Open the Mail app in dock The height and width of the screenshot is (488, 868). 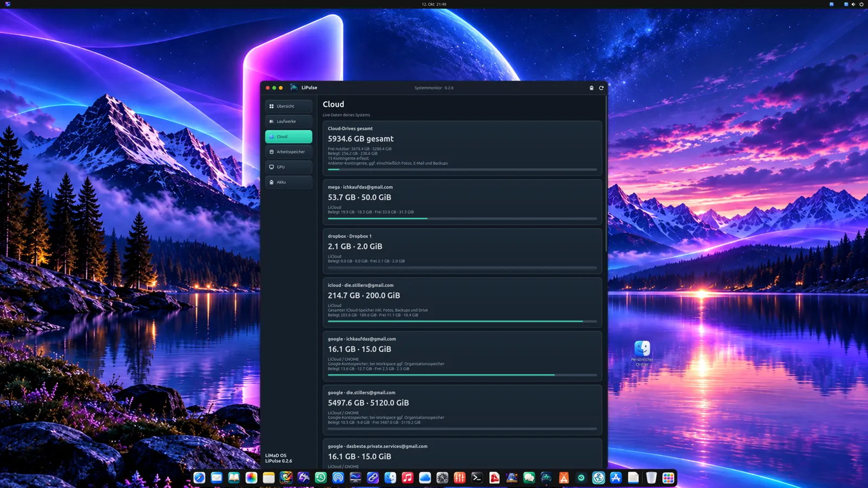216,478
